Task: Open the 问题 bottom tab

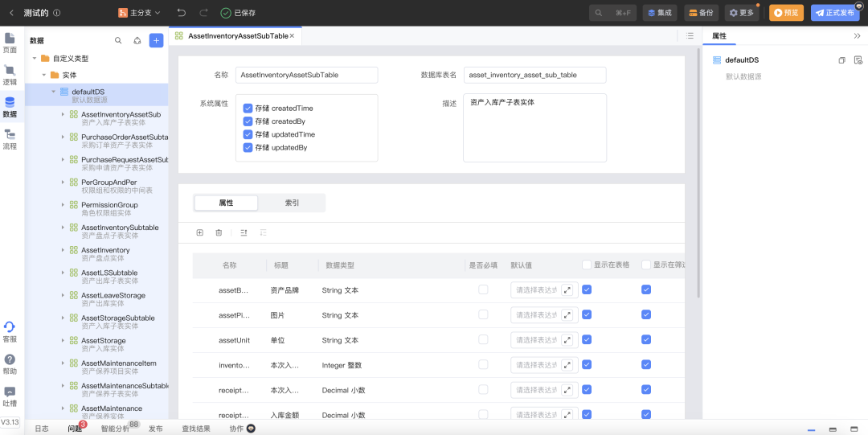Action: tap(75, 429)
